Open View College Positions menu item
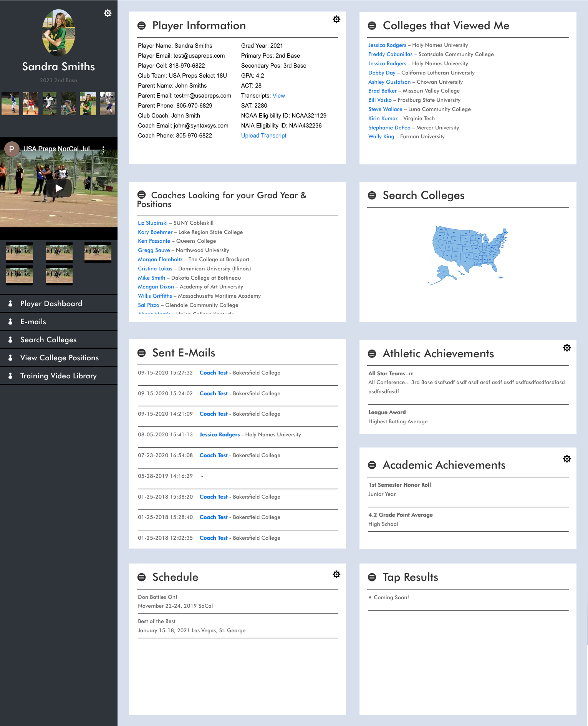588x726 pixels. point(59,358)
